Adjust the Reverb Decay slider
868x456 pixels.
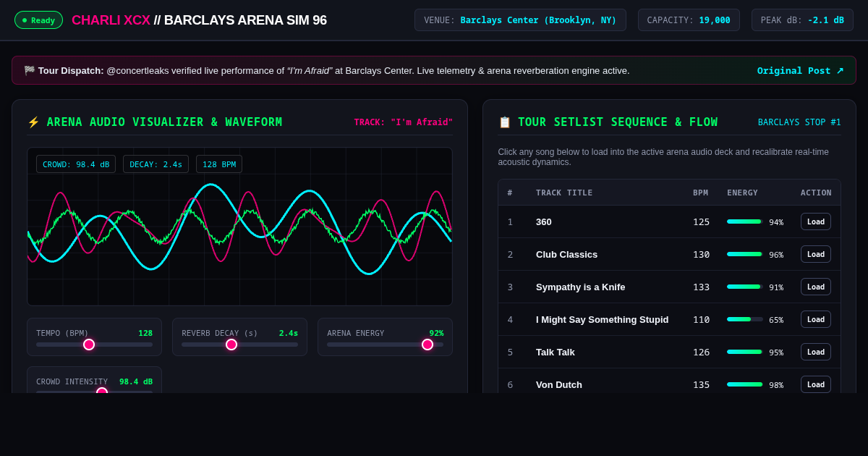240,345
